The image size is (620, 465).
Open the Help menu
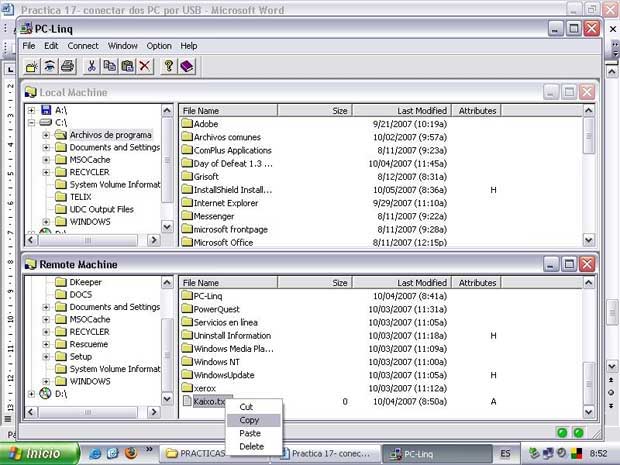(189, 46)
